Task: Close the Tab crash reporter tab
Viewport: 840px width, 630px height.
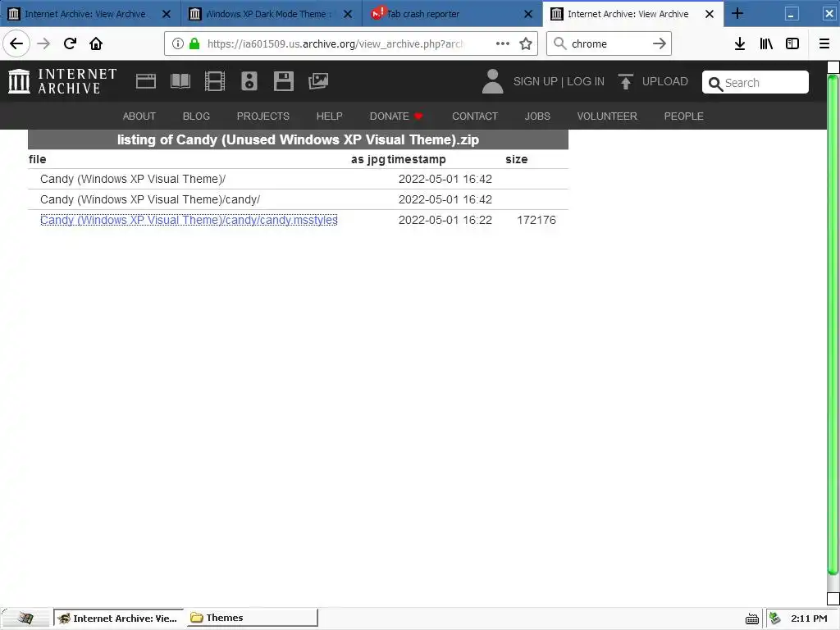Action: [528, 14]
